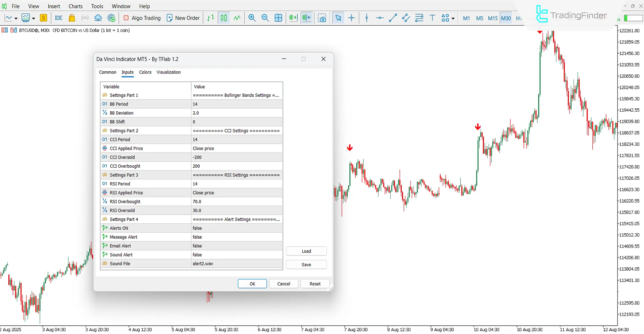Image resolution: width=644 pixels, height=334 pixels.
Task: Open CCI Applied Price selection
Action: coord(236,148)
